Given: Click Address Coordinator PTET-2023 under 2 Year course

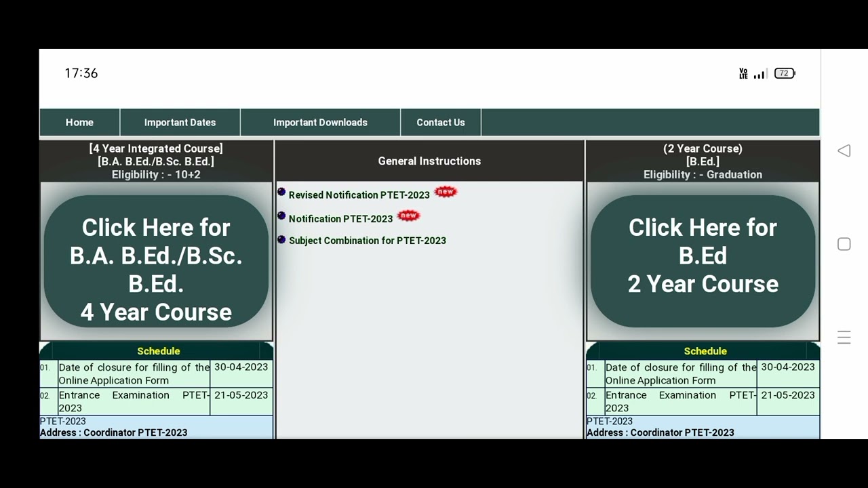Looking at the screenshot, I should coord(660,432).
